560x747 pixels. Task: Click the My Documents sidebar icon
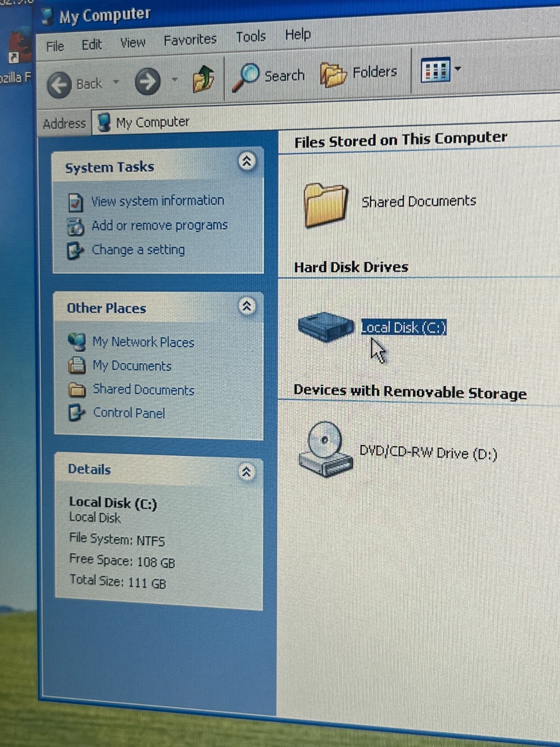[77, 365]
